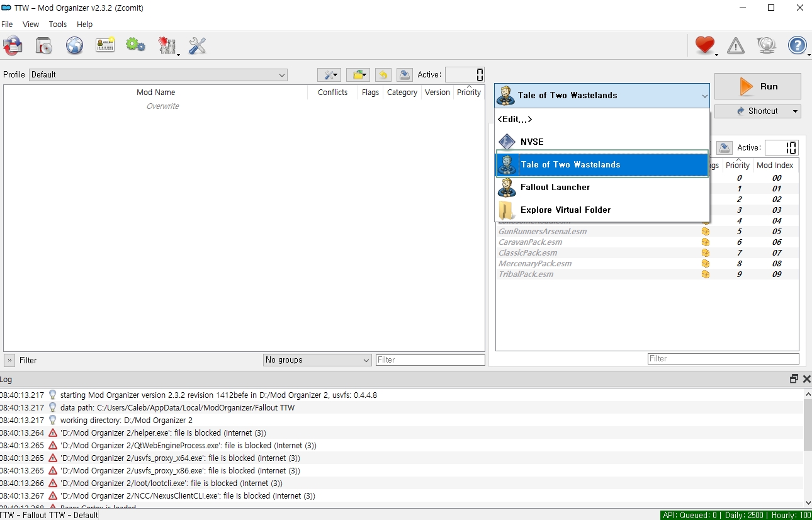Screen dimensions: 812x520
Task: Sort by Version column header
Action: [x=437, y=93]
